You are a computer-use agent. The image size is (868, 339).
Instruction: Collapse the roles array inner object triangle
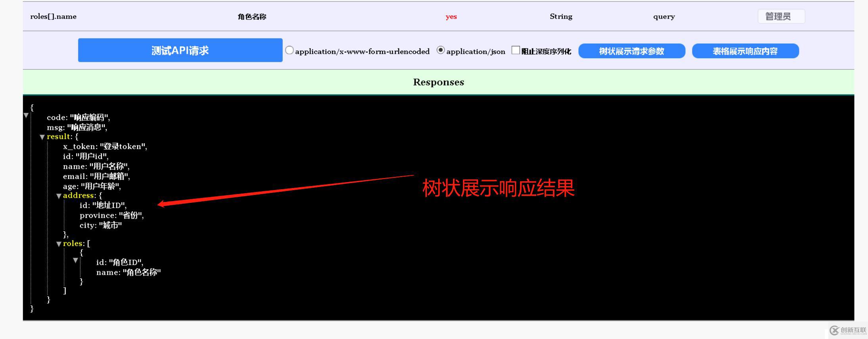point(75,260)
